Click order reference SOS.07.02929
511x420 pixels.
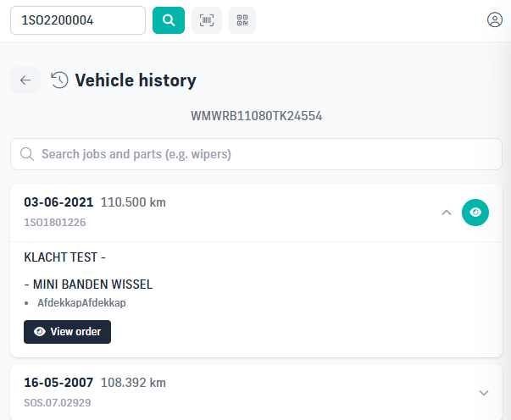[58, 403]
